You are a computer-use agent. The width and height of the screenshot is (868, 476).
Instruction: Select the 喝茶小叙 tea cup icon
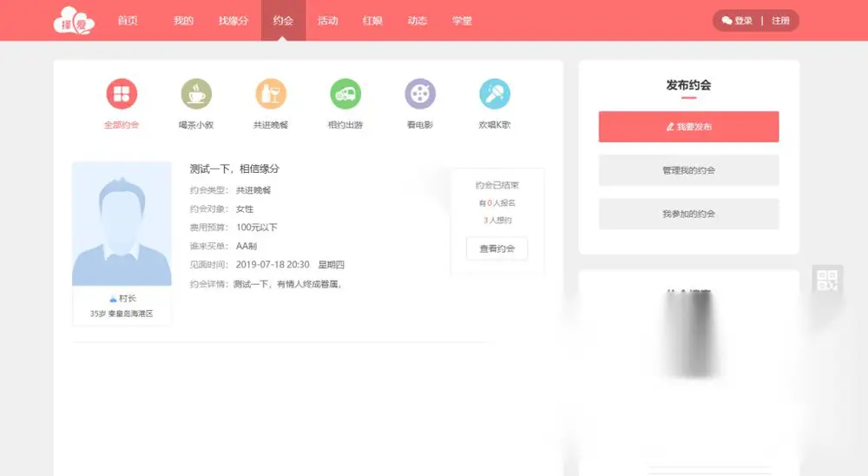(x=196, y=94)
